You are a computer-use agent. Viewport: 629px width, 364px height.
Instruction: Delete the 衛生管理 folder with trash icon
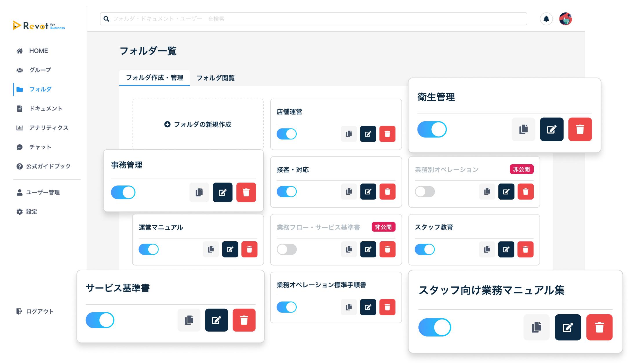(x=580, y=129)
